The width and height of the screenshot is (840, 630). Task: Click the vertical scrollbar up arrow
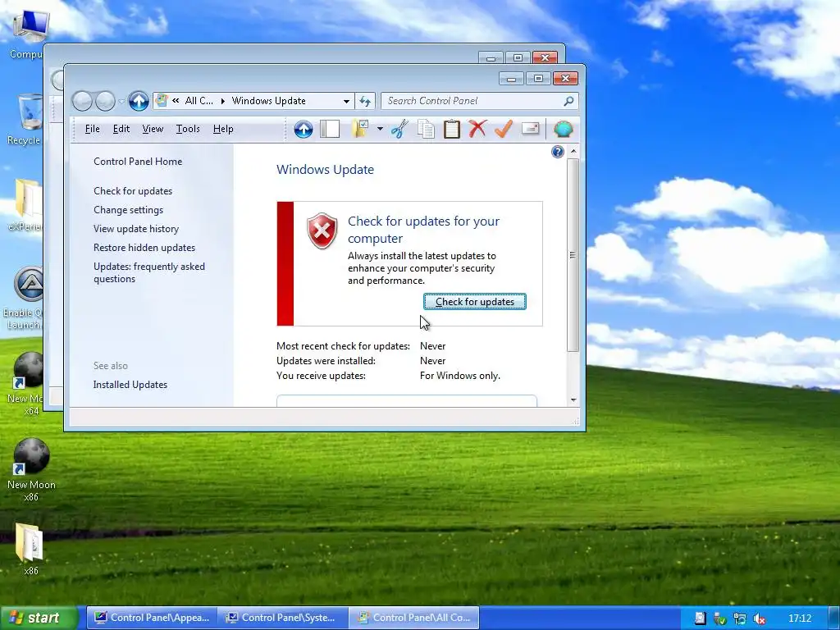coord(573,152)
